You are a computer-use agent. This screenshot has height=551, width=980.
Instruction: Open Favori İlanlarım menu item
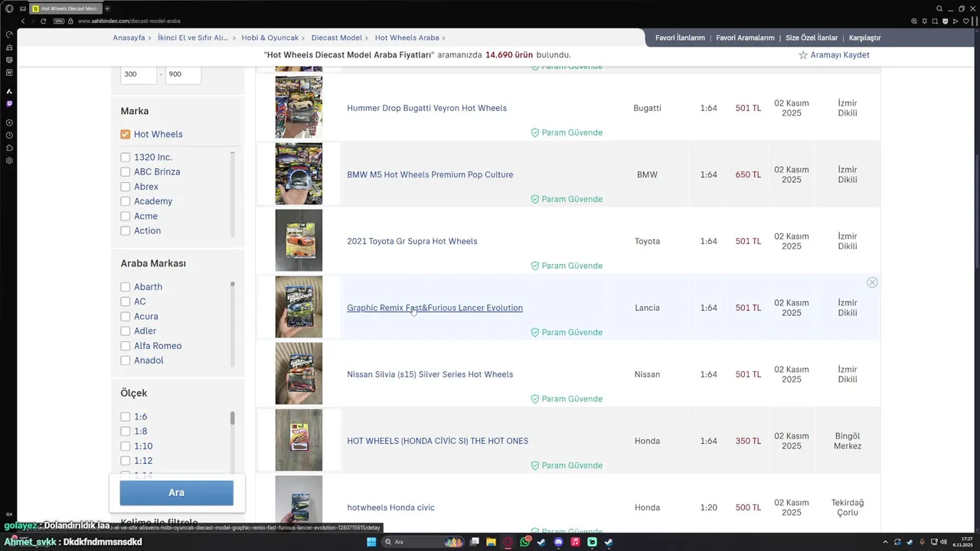point(680,37)
